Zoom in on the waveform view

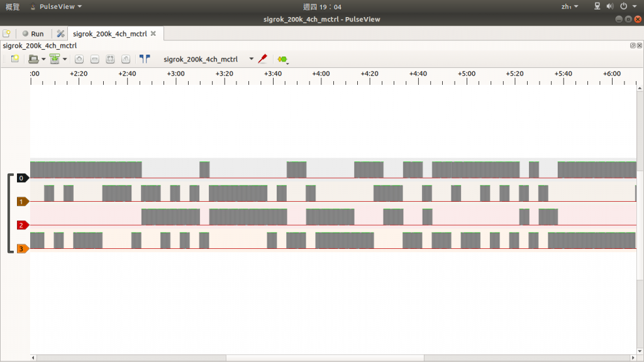click(x=79, y=59)
